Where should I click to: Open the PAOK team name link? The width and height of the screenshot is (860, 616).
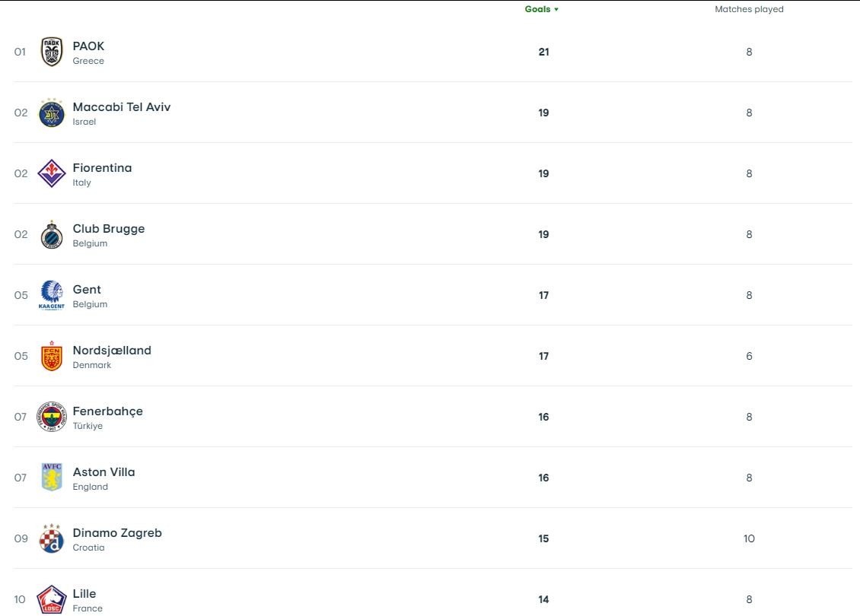[x=88, y=46]
